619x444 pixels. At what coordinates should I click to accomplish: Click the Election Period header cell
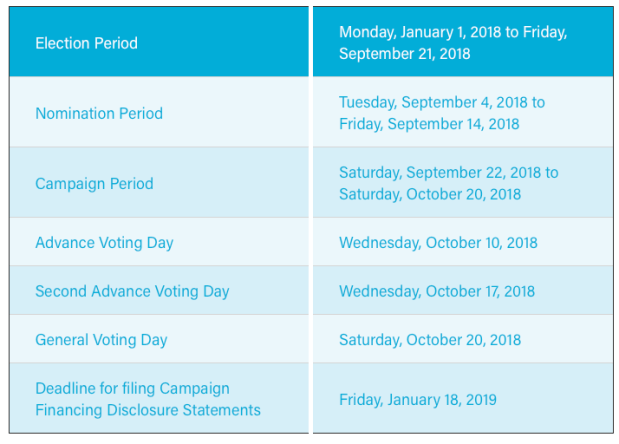86,43
